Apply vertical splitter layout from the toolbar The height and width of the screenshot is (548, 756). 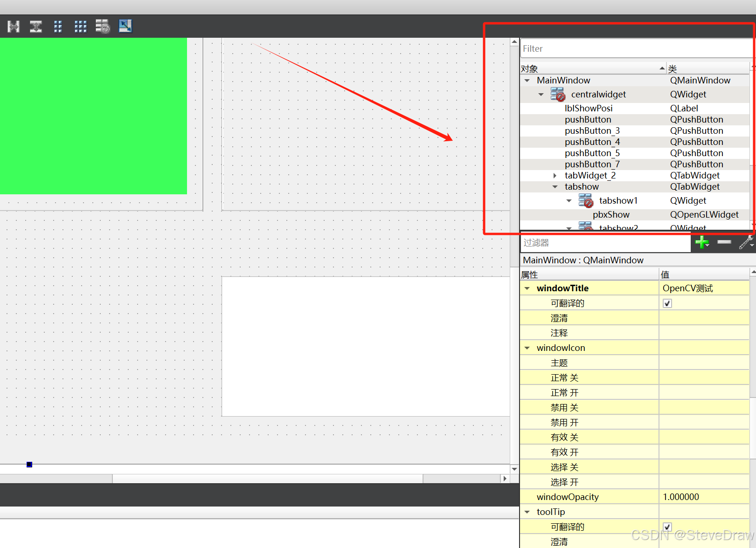(36, 27)
